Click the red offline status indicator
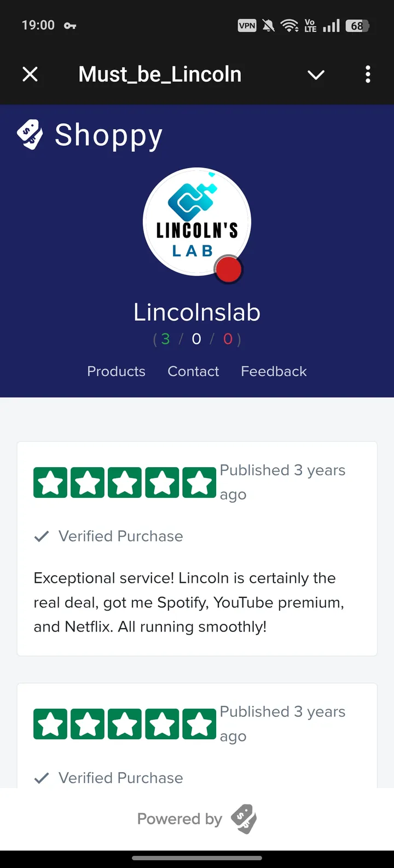 pyautogui.click(x=228, y=269)
